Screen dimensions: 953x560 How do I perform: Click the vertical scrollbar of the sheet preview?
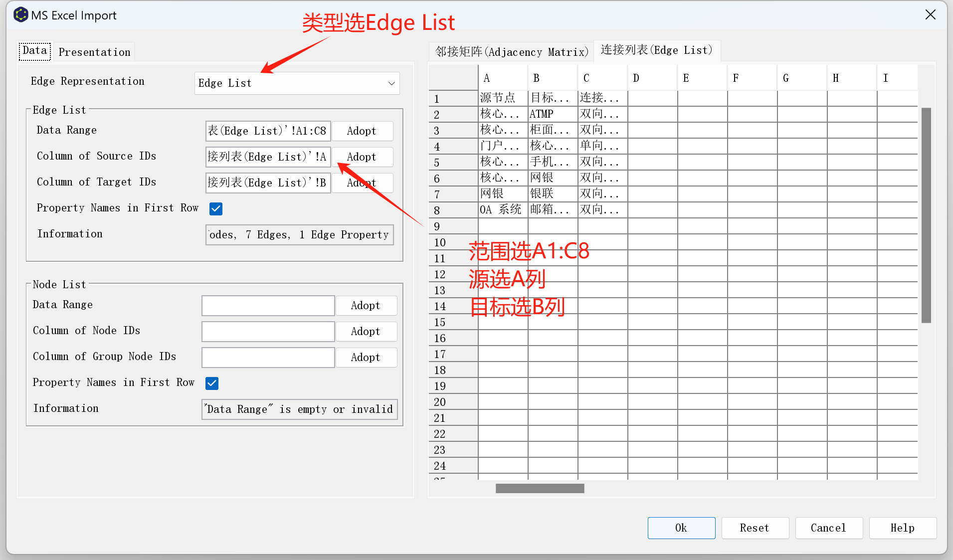[x=926, y=215]
